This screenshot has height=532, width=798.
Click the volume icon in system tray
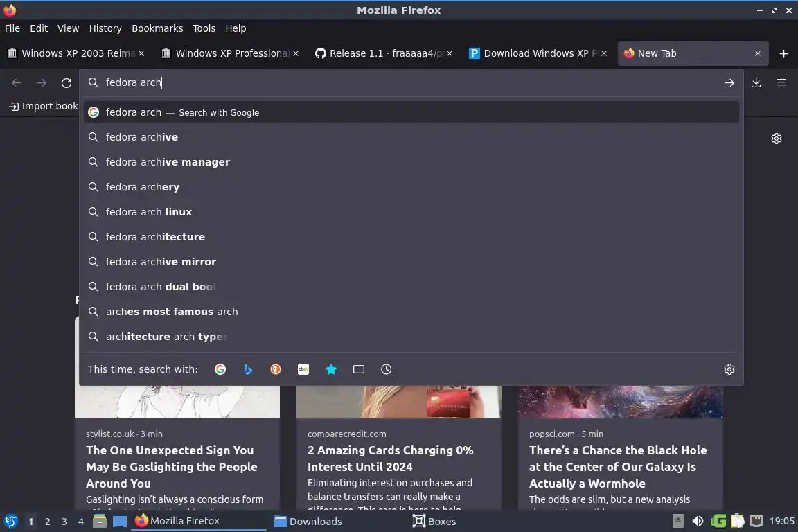coord(698,521)
